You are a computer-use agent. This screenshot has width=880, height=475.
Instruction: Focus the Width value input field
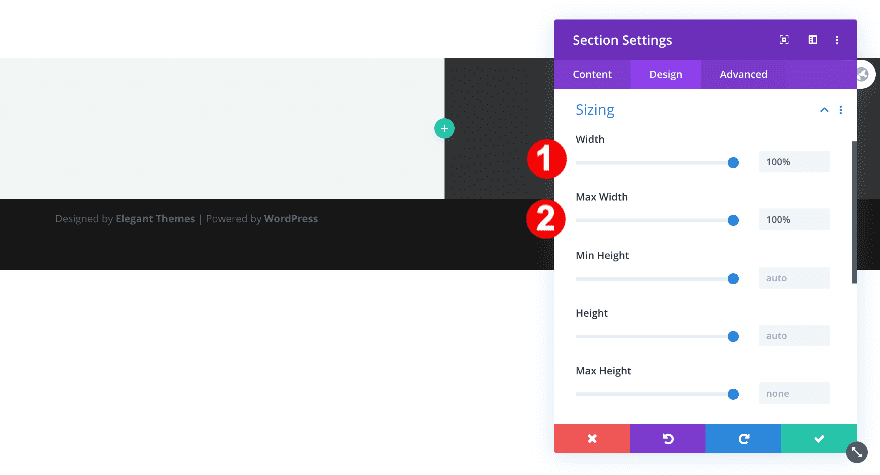click(794, 162)
